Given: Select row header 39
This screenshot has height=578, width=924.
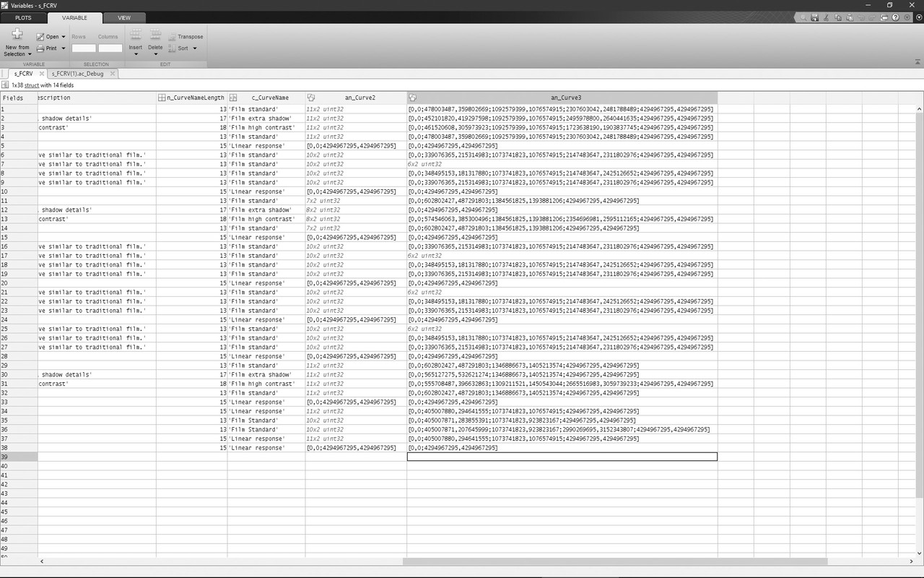Looking at the screenshot, I should (x=19, y=457).
